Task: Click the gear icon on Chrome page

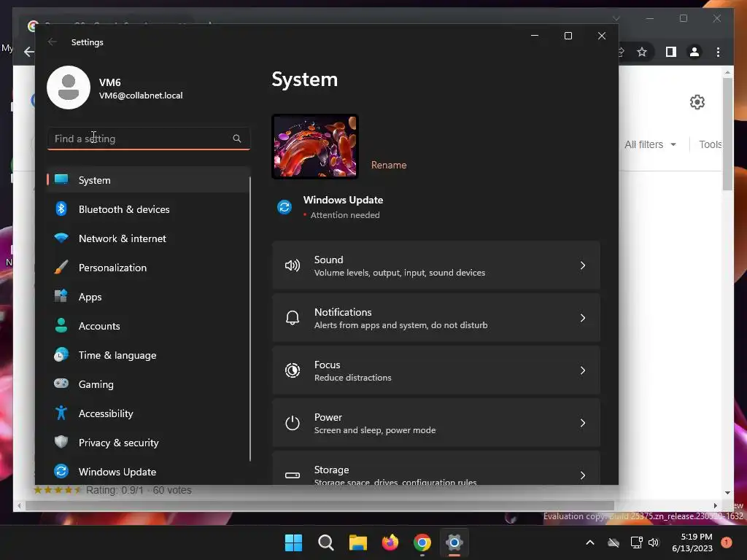Action: [x=697, y=102]
